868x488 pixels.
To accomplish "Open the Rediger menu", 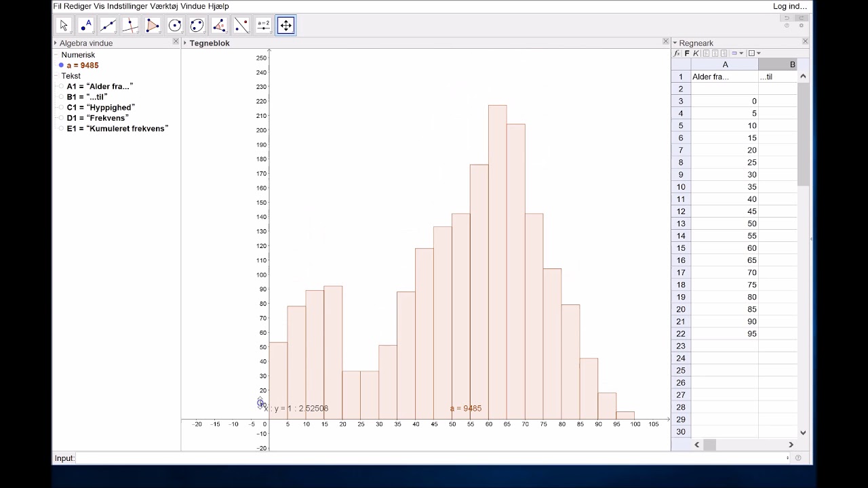I will (x=76, y=6).
